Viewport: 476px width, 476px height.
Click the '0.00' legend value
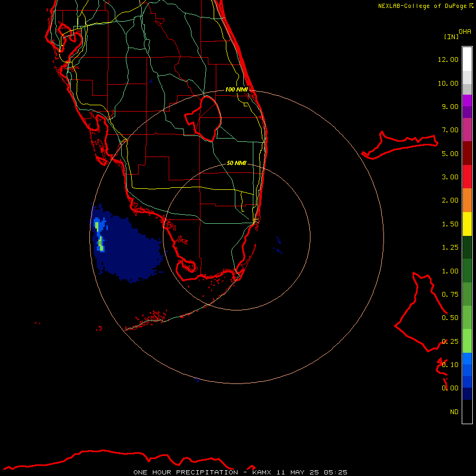pyautogui.click(x=450, y=388)
